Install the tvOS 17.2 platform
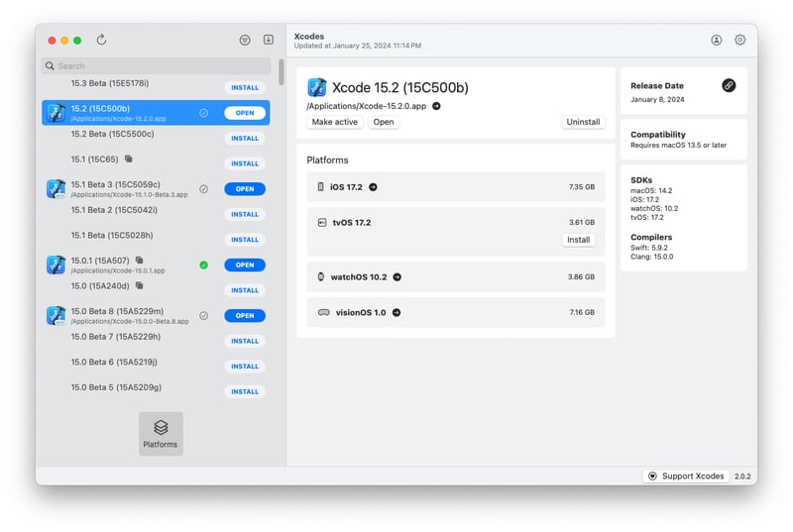Image resolution: width=793 pixels, height=532 pixels. [578, 240]
